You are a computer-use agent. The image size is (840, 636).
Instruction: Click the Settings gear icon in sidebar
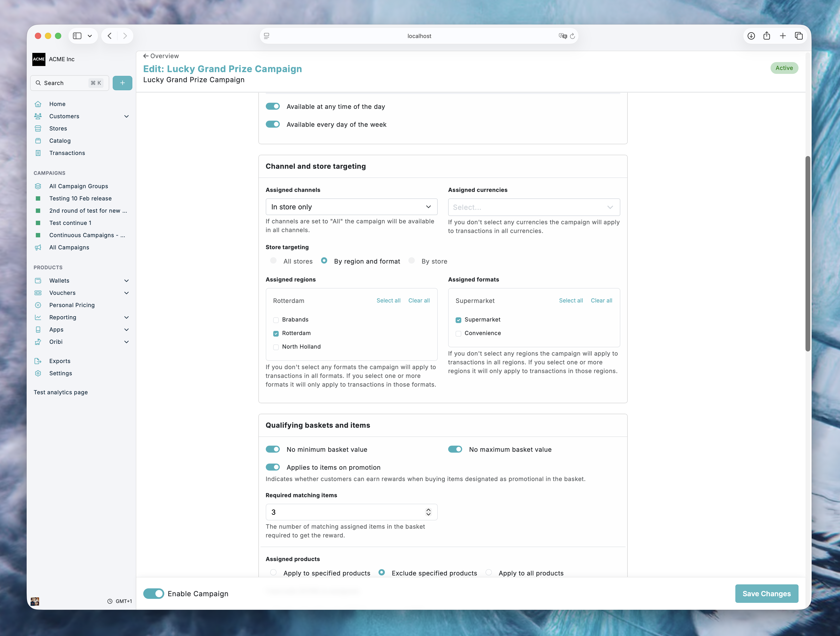pos(38,373)
